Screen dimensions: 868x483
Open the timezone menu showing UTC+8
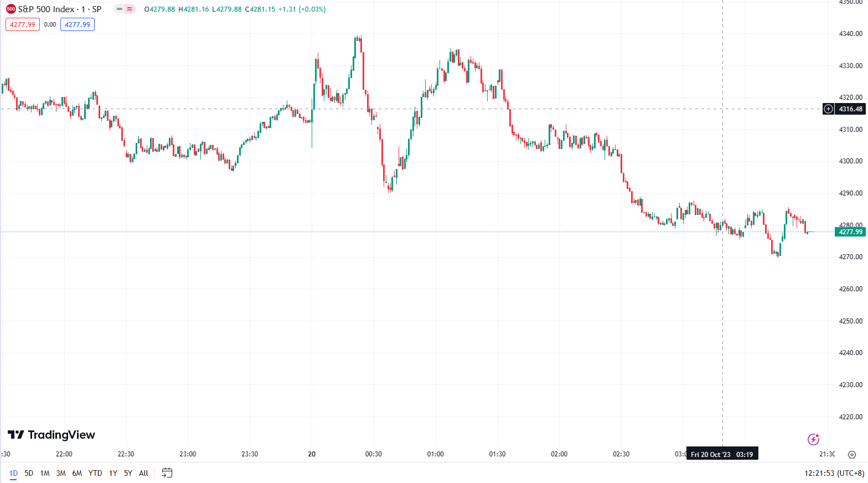point(834,473)
